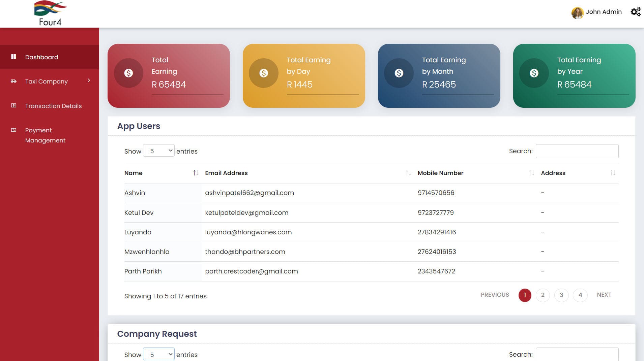Click the Four4 logo
The image size is (644, 361).
(50, 12)
